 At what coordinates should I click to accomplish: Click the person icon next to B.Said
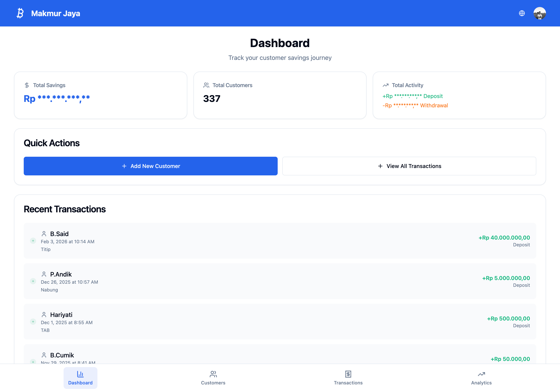point(44,234)
